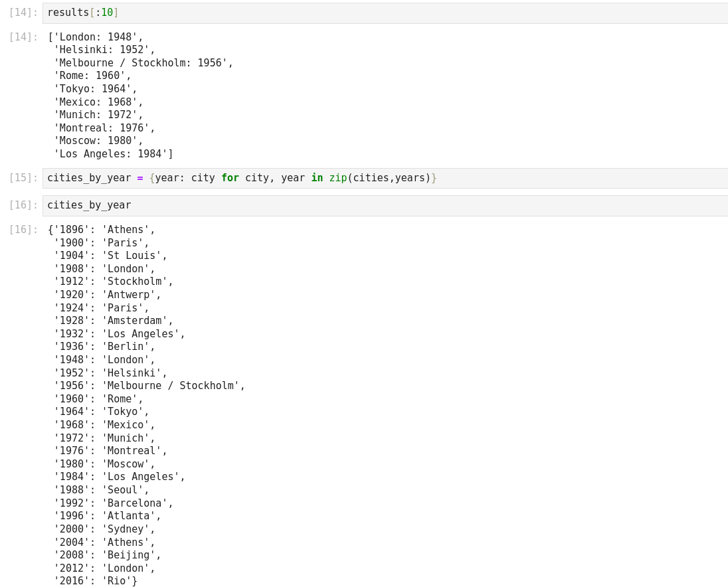The height and width of the screenshot is (587, 728).
Task: Click the number 10 in the slice
Action: click(107, 13)
